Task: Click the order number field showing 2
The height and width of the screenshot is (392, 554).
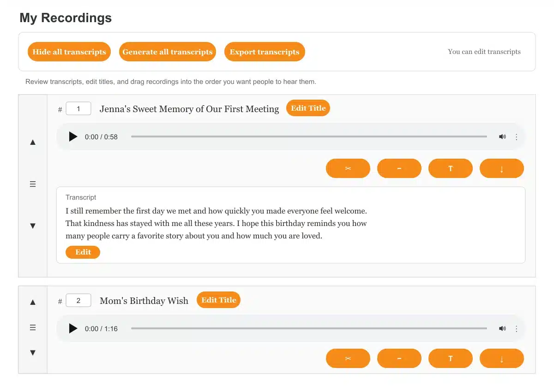Action: pos(78,301)
